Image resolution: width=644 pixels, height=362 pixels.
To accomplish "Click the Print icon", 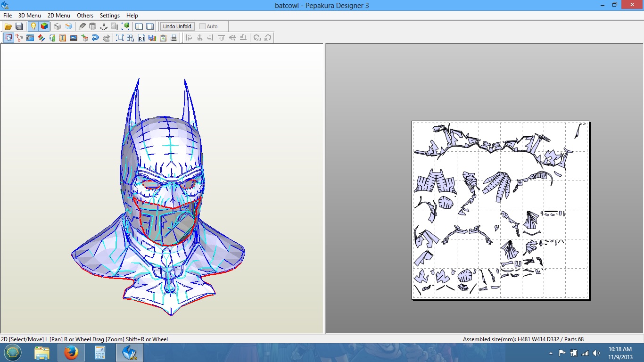I will coord(174,38).
